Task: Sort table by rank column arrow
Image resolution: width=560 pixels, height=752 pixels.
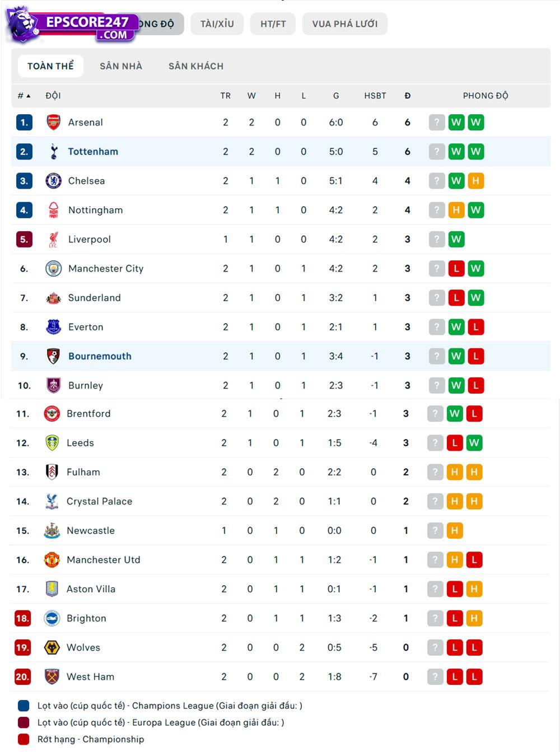Action: click(28, 96)
